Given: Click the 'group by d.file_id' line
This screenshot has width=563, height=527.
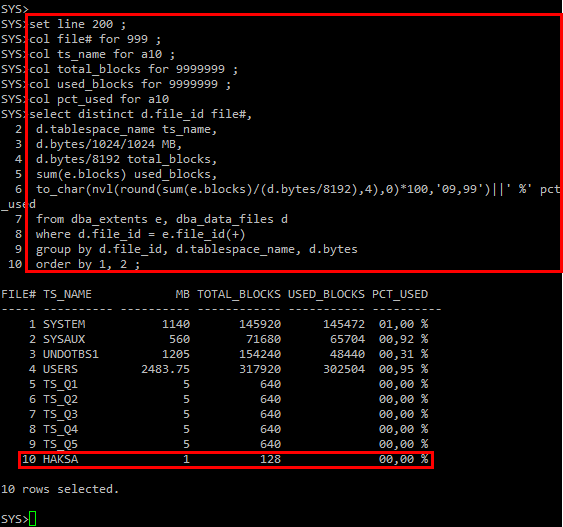Looking at the screenshot, I should pos(197,249).
